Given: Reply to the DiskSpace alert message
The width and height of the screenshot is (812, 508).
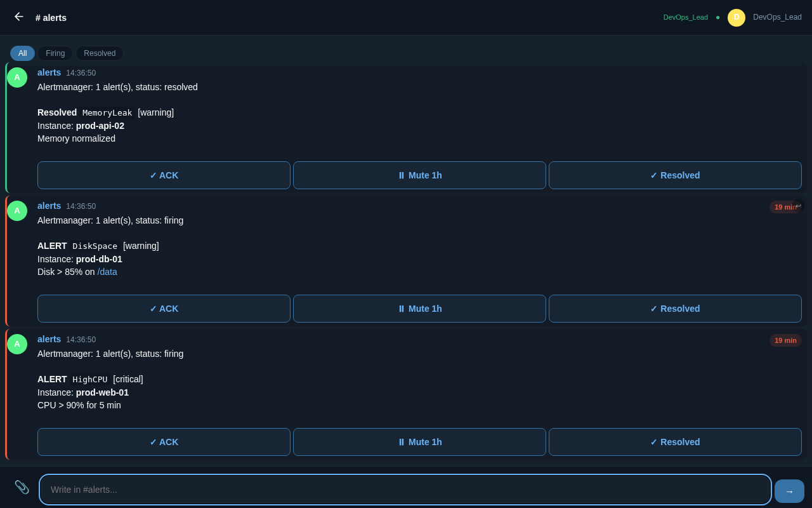Looking at the screenshot, I should [799, 206].
